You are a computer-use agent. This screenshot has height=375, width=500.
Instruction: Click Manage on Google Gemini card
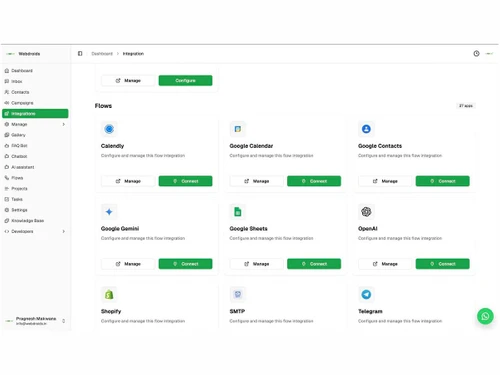coord(128,264)
